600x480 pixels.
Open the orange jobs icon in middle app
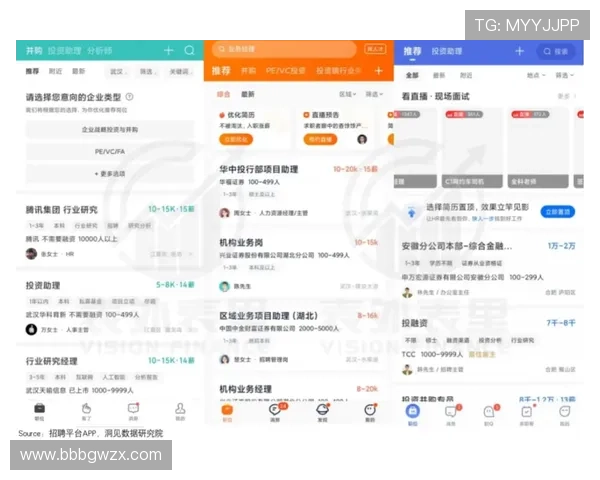[x=227, y=410]
